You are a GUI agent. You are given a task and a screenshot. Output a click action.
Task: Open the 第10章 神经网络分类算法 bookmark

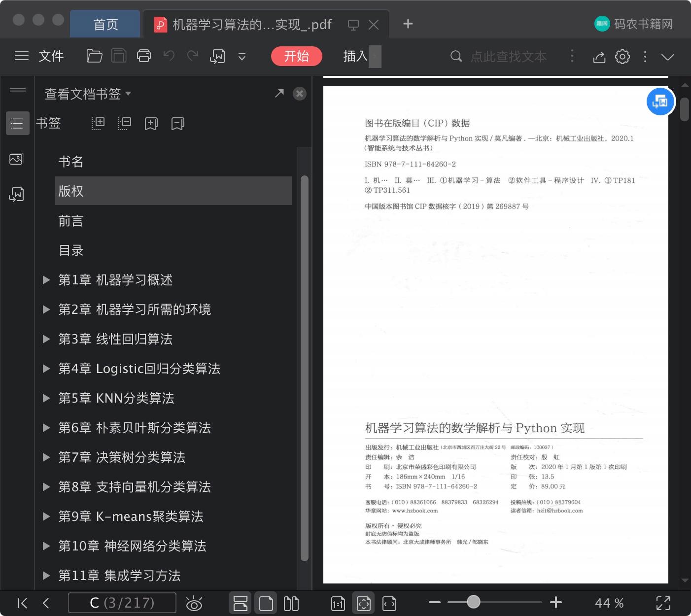point(132,546)
